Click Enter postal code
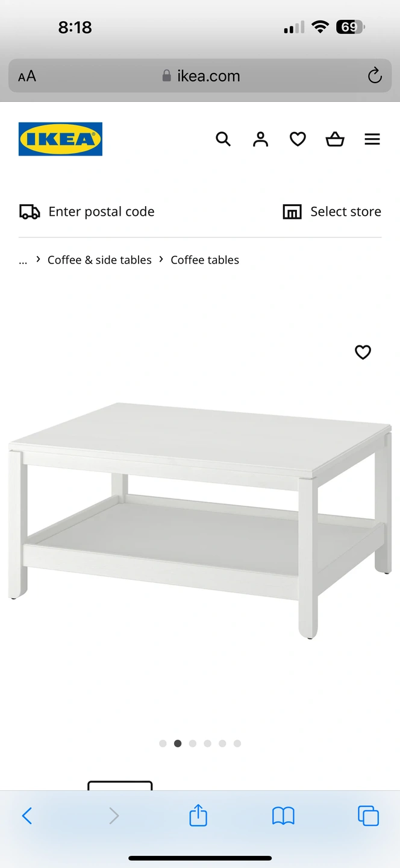The width and height of the screenshot is (400, 868). [87, 212]
